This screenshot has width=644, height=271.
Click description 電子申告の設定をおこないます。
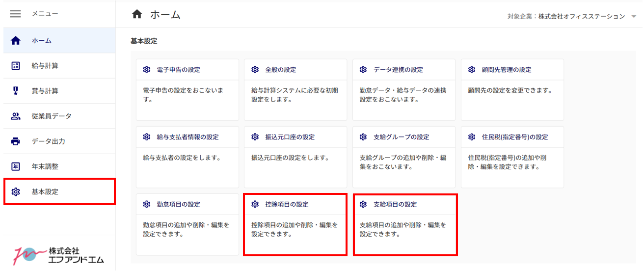[x=183, y=95]
